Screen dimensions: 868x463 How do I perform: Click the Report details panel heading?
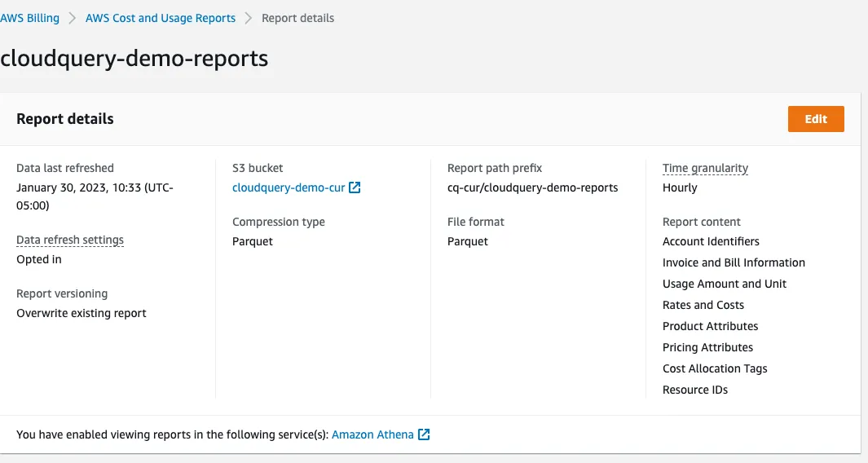coord(65,119)
